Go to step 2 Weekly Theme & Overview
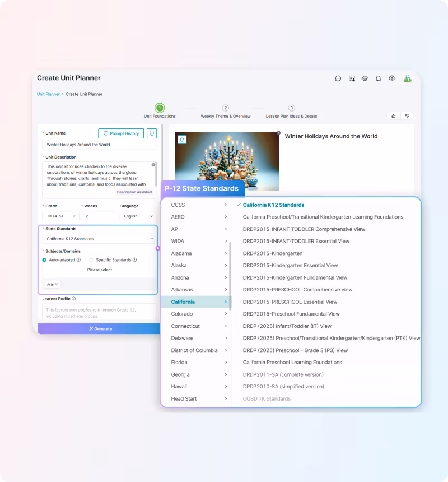 pos(226,112)
